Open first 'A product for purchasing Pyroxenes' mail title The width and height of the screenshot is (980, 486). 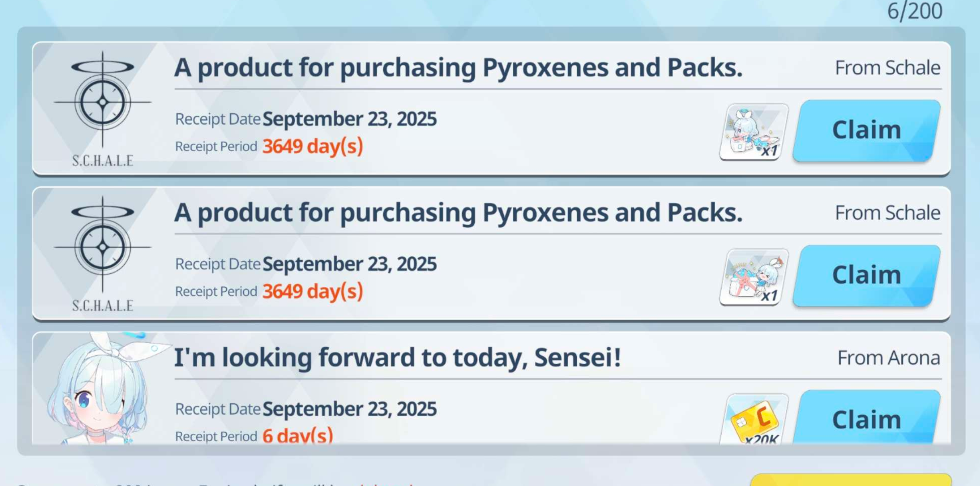[458, 68]
